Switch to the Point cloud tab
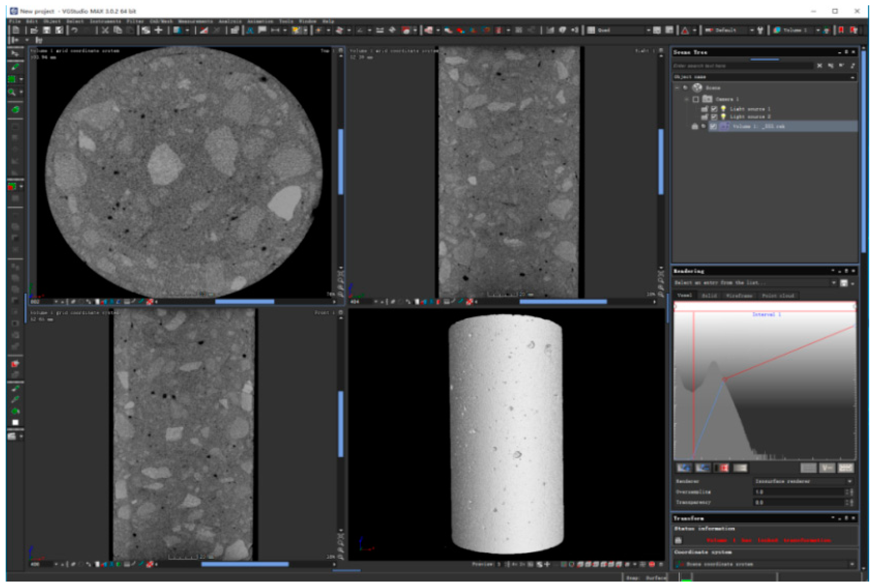The height and width of the screenshot is (588, 876). tap(778, 296)
